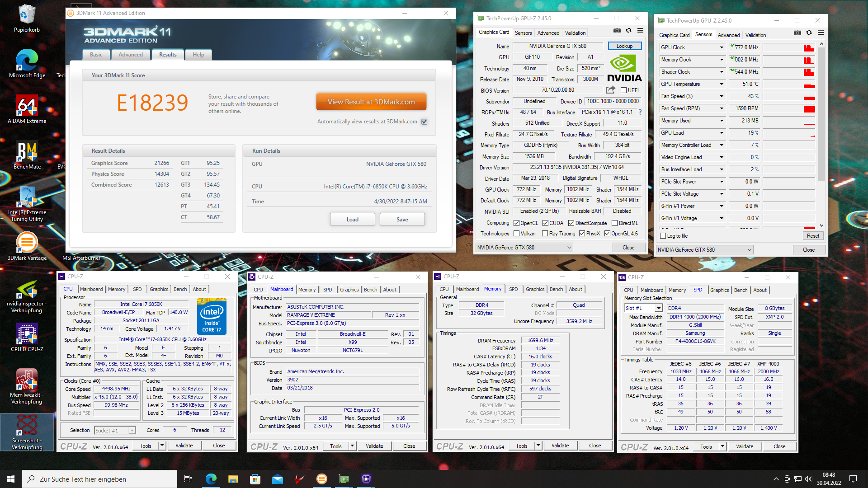This screenshot has width=868, height=488.
Task: Expand the Memory Clock sensor dropdown
Action: [x=722, y=60]
